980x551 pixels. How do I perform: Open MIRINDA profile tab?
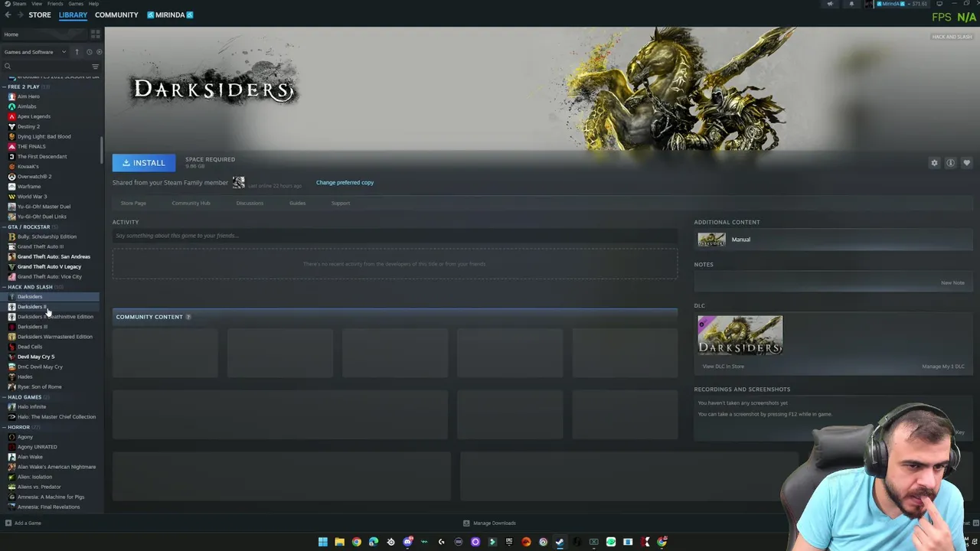(x=170, y=15)
